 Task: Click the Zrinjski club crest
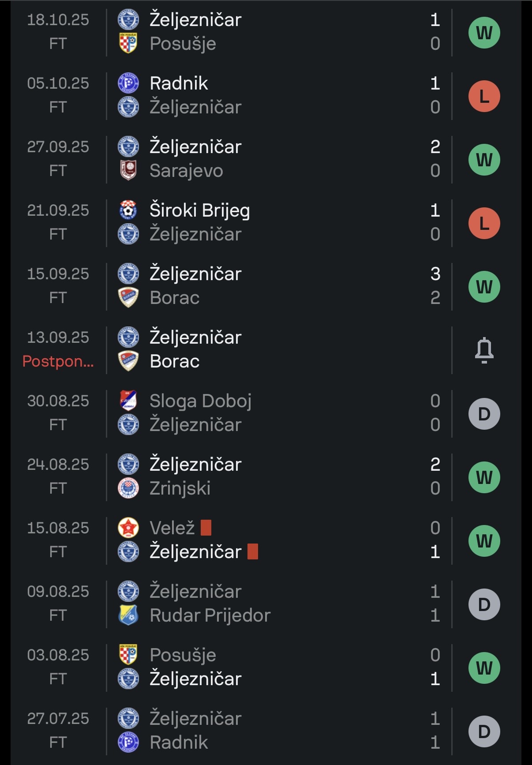128,488
